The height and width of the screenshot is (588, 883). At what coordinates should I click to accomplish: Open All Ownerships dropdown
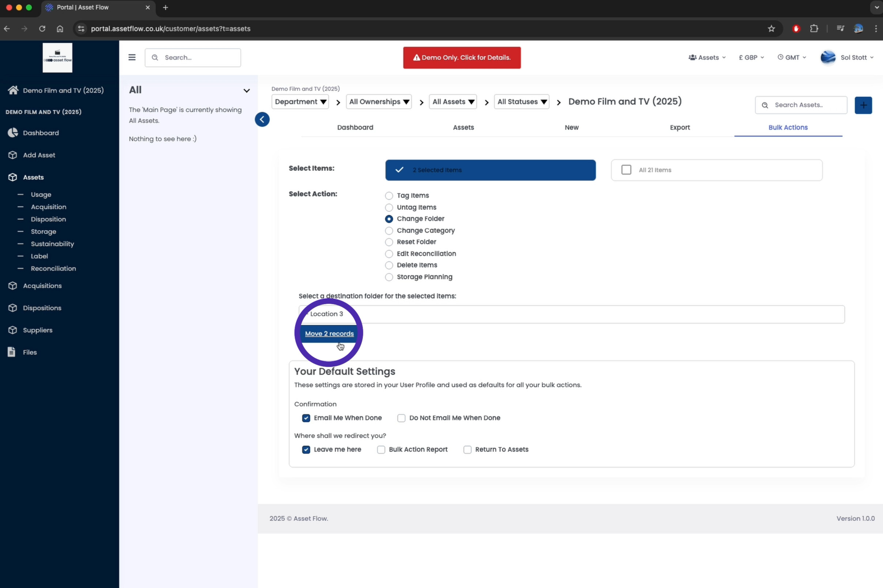(x=379, y=102)
